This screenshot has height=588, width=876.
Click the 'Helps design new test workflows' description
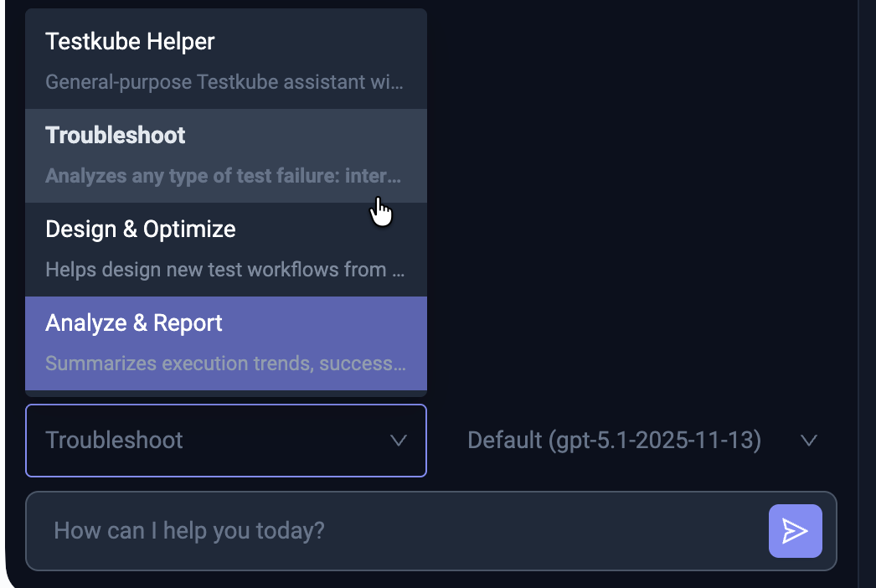224,270
